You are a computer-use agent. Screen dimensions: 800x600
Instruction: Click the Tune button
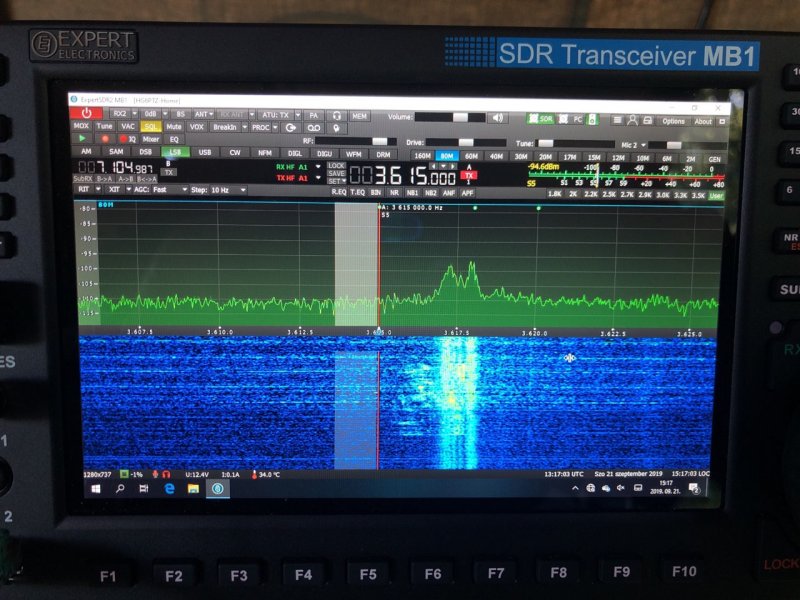pos(105,126)
